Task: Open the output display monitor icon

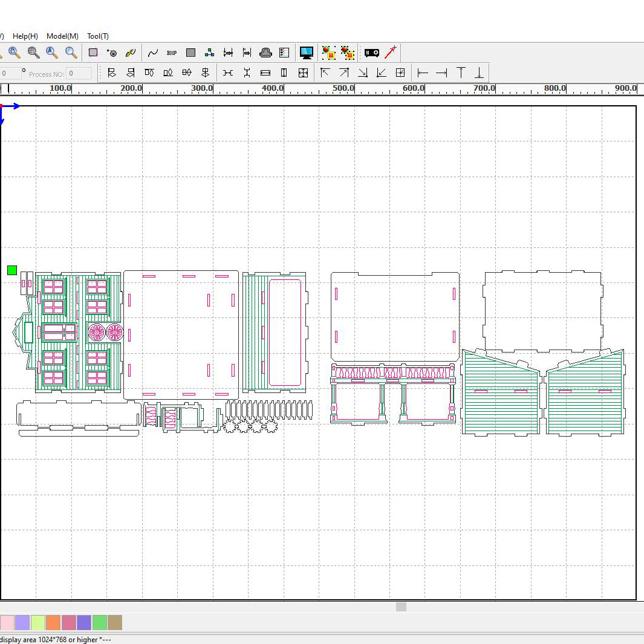Action: pyautogui.click(x=307, y=53)
